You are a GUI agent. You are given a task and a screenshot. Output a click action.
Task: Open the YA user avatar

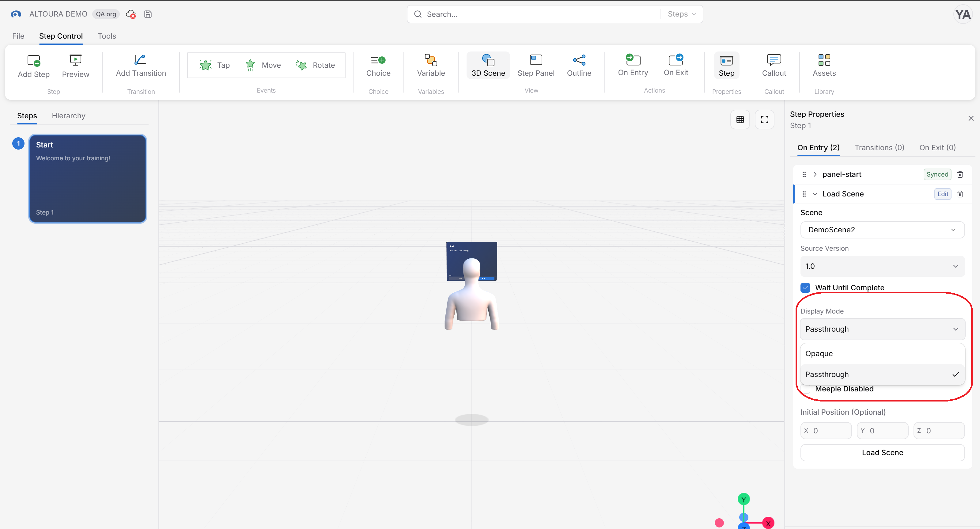(963, 15)
